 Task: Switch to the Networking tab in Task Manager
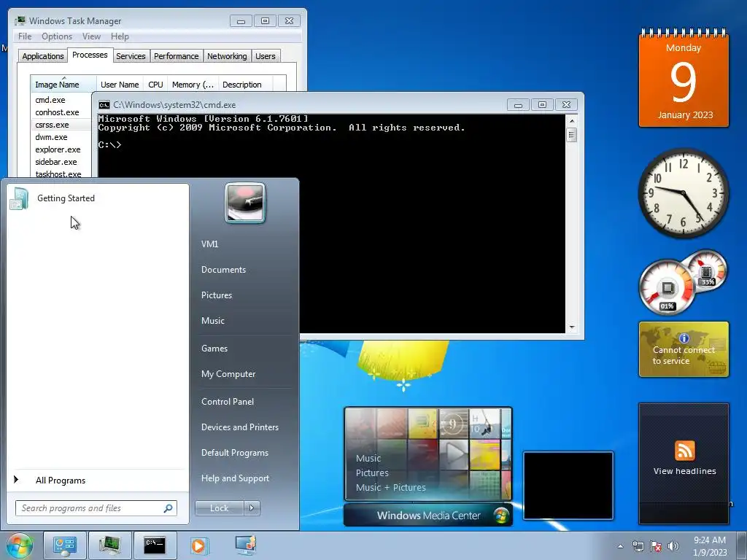[x=227, y=56]
